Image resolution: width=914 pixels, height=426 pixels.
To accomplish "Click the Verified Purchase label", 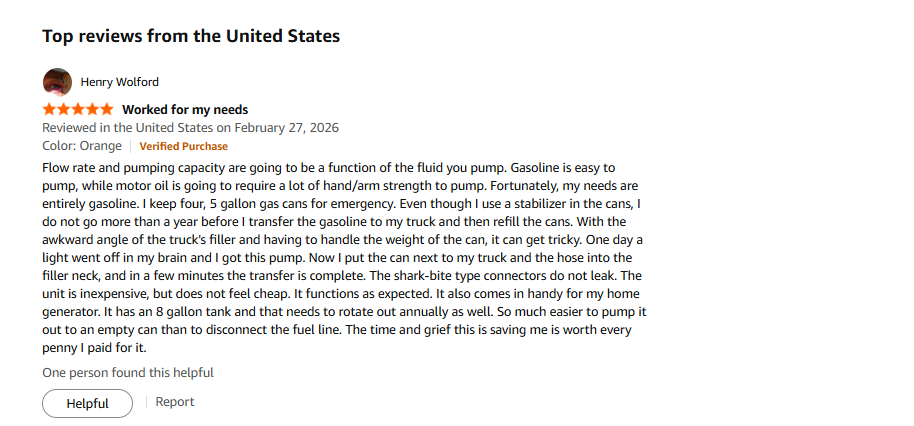I will point(183,146).
